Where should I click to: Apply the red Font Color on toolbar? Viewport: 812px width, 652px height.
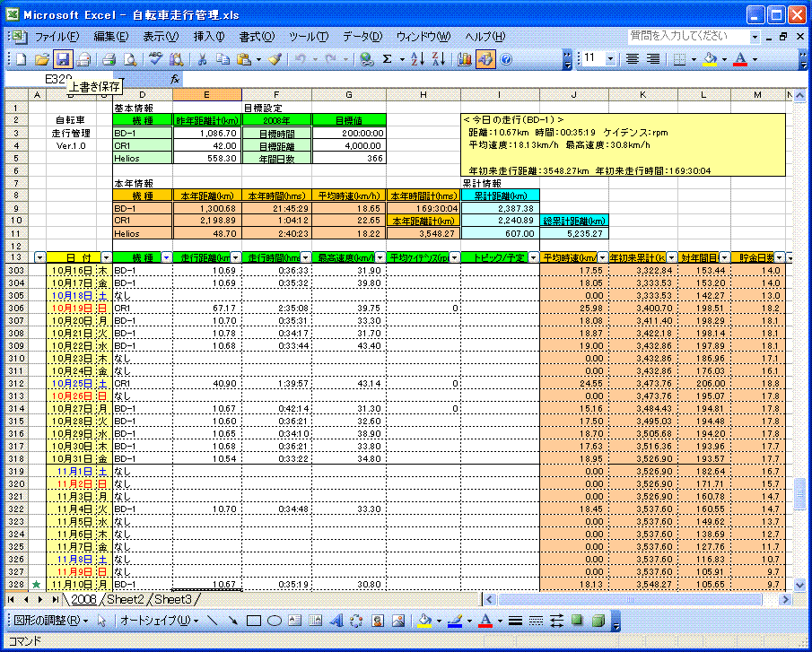pos(741,59)
